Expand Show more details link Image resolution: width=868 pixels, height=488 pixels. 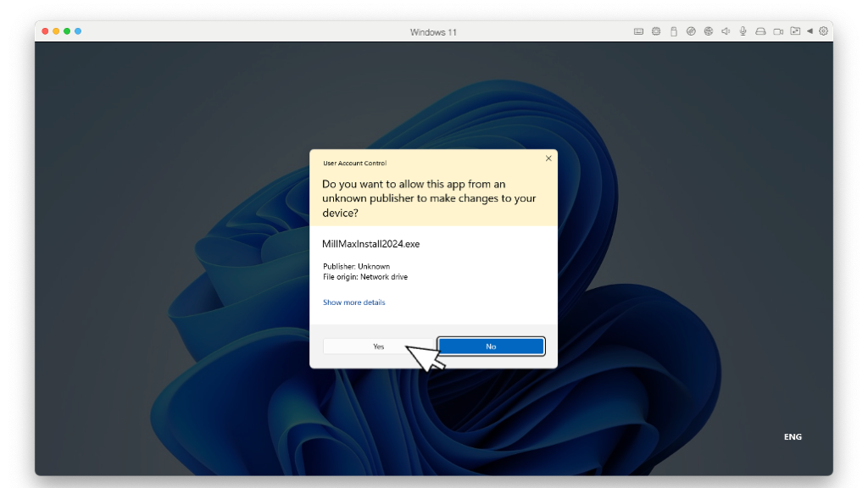click(354, 302)
